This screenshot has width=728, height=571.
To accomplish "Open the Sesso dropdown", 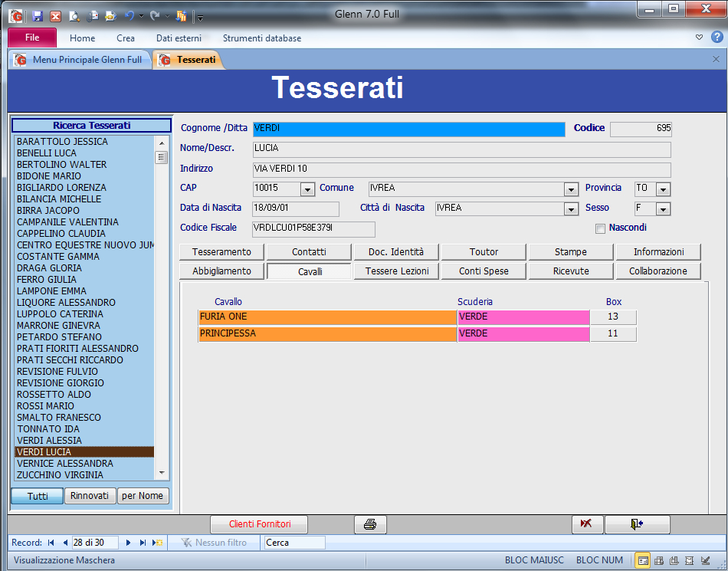I will pos(664,209).
